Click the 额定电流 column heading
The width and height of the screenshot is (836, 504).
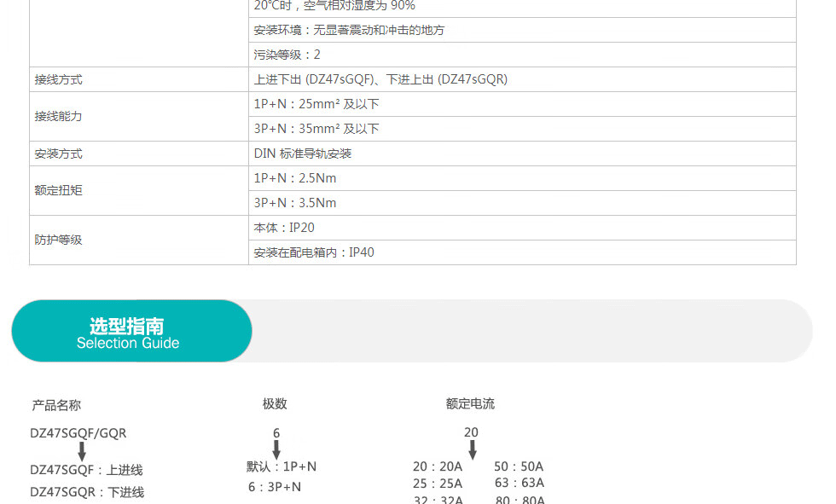[470, 403]
